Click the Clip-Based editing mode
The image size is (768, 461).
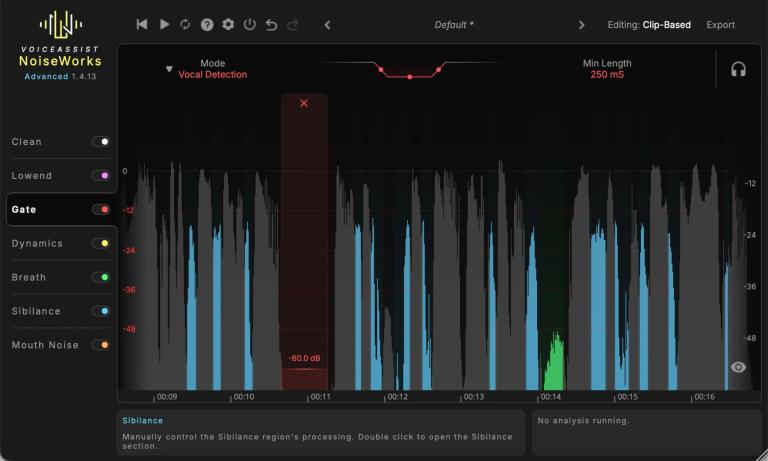(x=667, y=24)
